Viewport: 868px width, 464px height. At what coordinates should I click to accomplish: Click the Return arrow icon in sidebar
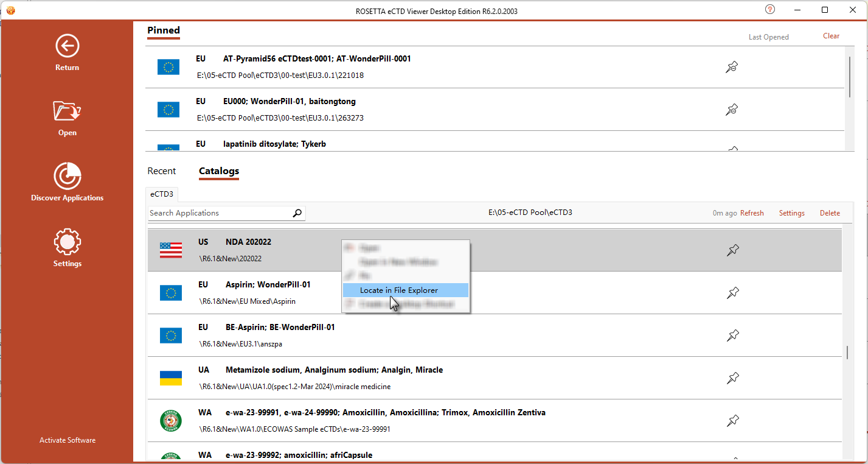point(67,46)
